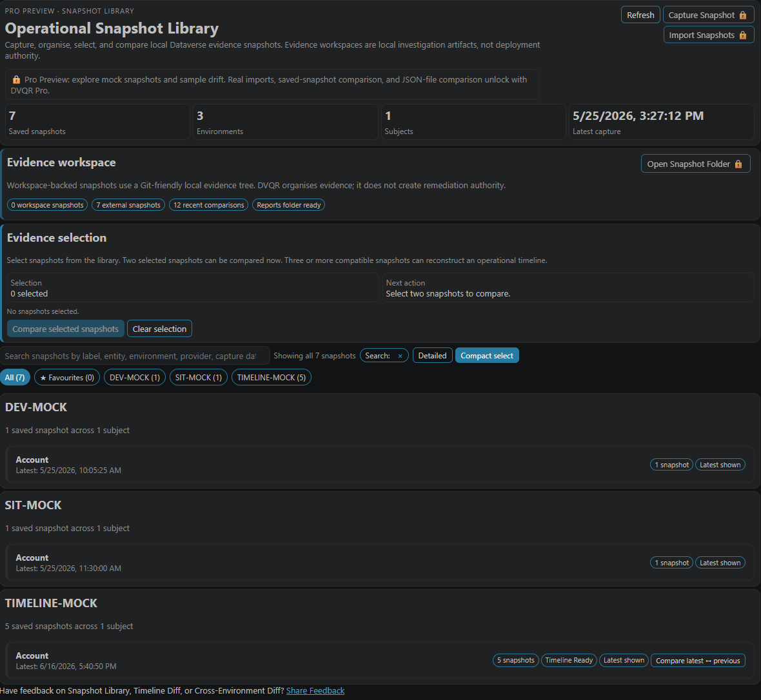Image resolution: width=761 pixels, height=700 pixels.
Task: Click the DEV-MOCK section heading
Action: (36, 407)
